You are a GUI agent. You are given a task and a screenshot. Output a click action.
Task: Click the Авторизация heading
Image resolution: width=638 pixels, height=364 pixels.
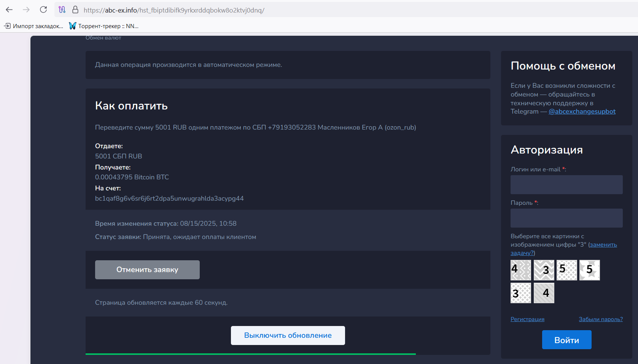547,150
